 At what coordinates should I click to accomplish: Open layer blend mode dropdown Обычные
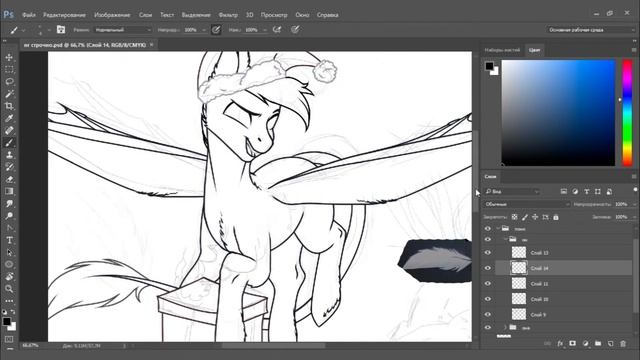click(527, 204)
